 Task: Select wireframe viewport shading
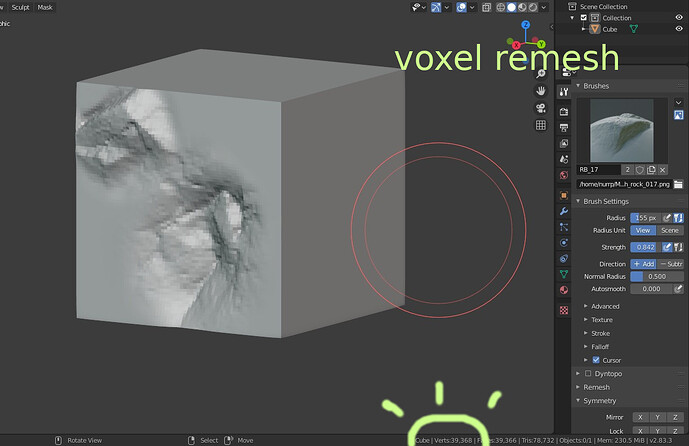point(500,7)
